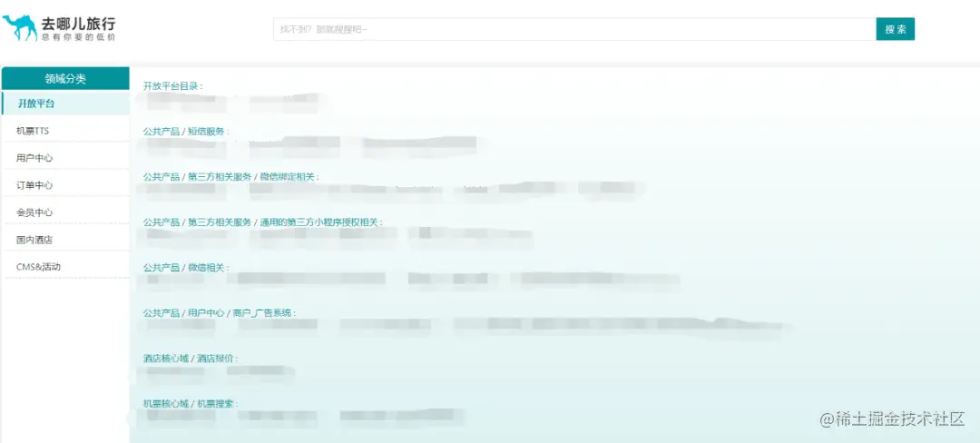This screenshot has height=443, width=980.
Task: Focus the search input field
Action: [574, 29]
